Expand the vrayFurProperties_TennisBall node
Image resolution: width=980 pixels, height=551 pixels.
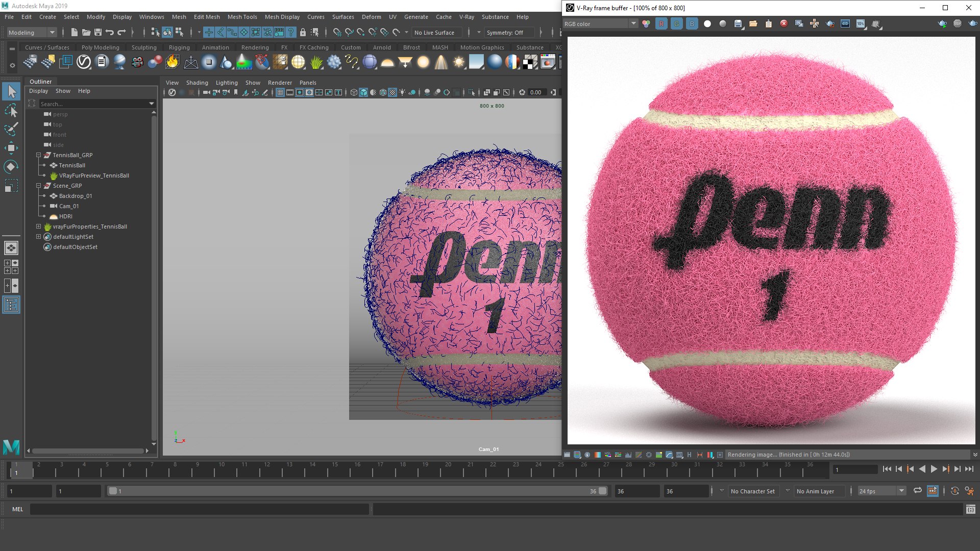(38, 226)
